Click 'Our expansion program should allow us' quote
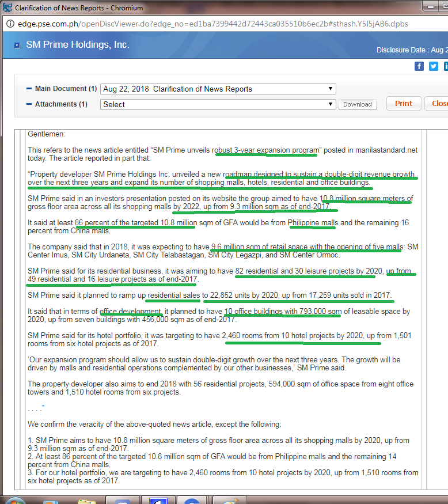The height and width of the screenshot is (504, 448). tap(97, 359)
